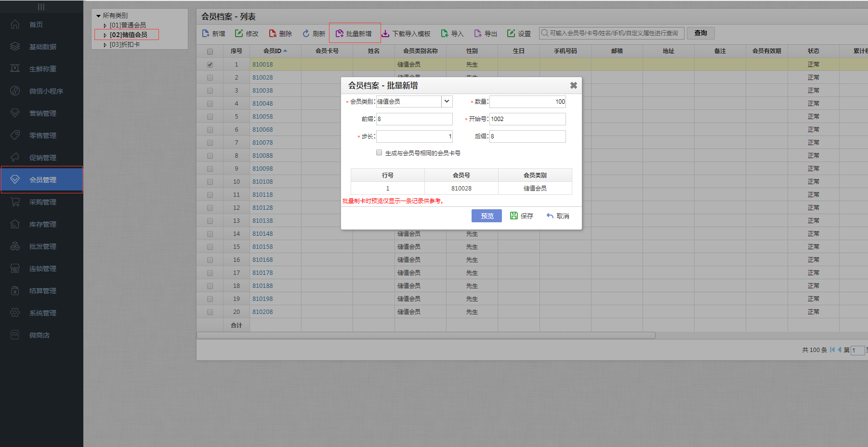868x447 pixels.
Task: Click the 删除 delete toolbar button
Action: point(280,33)
